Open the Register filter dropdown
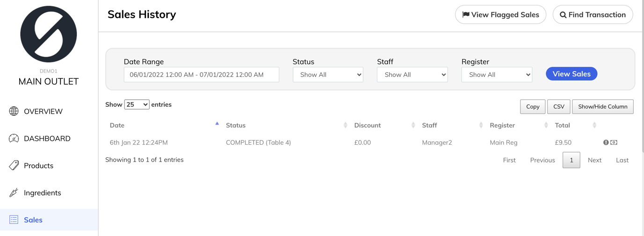Image resolution: width=644 pixels, height=236 pixels. (497, 74)
